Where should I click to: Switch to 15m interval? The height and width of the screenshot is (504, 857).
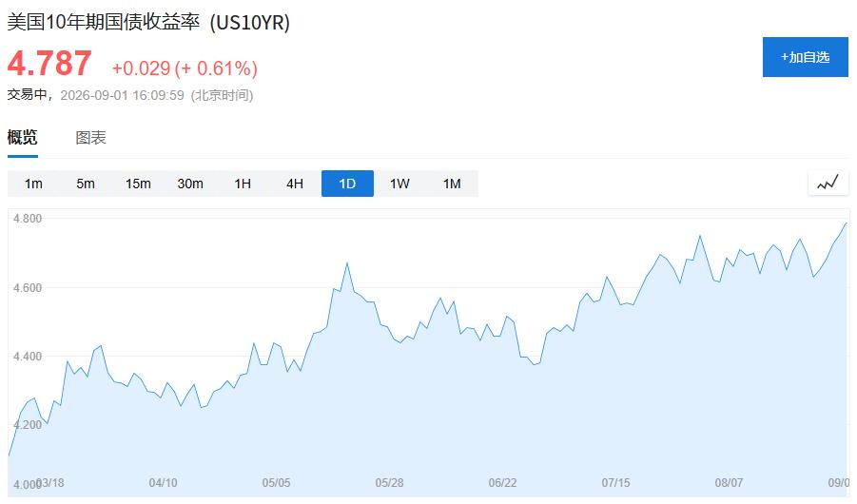pyautogui.click(x=138, y=184)
